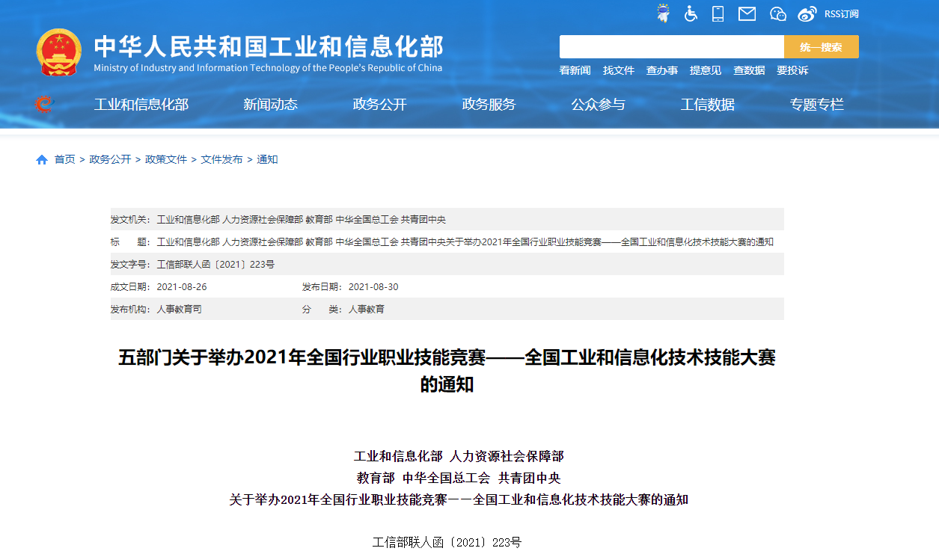939x560 pixels.
Task: Open the mobile phone version icon
Action: click(718, 13)
